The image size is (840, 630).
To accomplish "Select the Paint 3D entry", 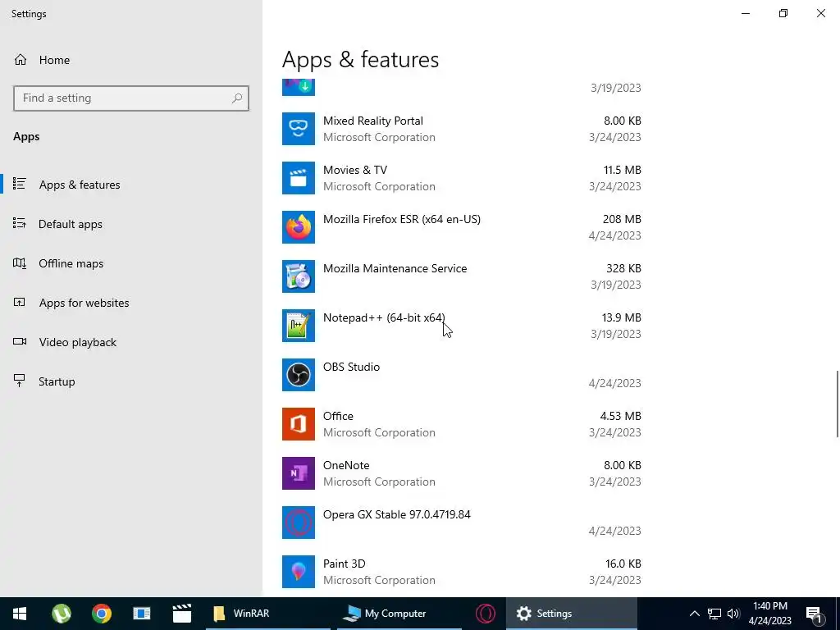I will pyautogui.click(x=462, y=572).
